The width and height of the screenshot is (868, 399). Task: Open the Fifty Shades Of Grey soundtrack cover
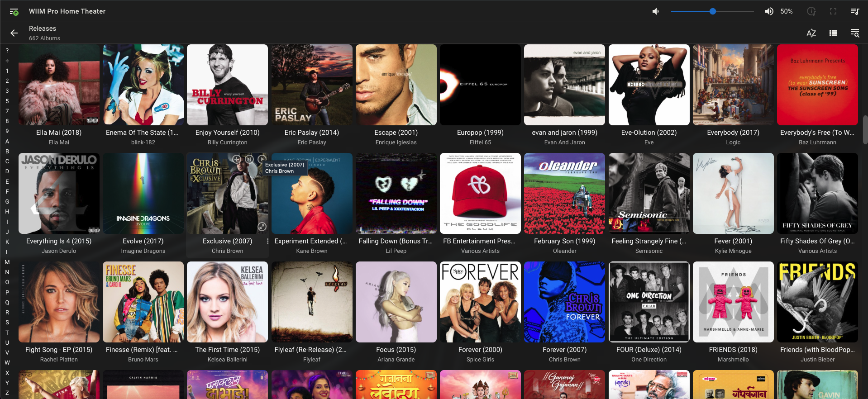(x=817, y=193)
